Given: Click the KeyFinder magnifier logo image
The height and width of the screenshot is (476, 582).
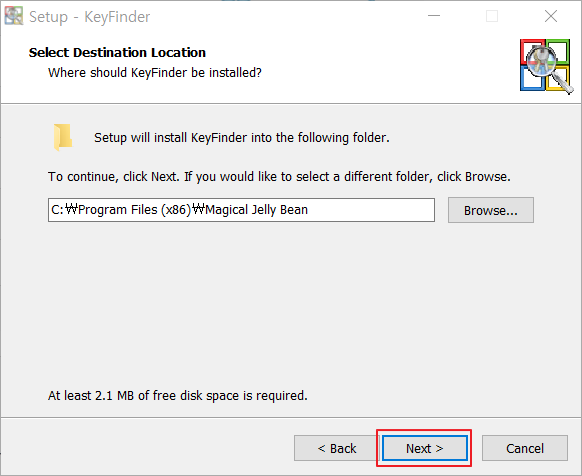Looking at the screenshot, I should coord(546,66).
